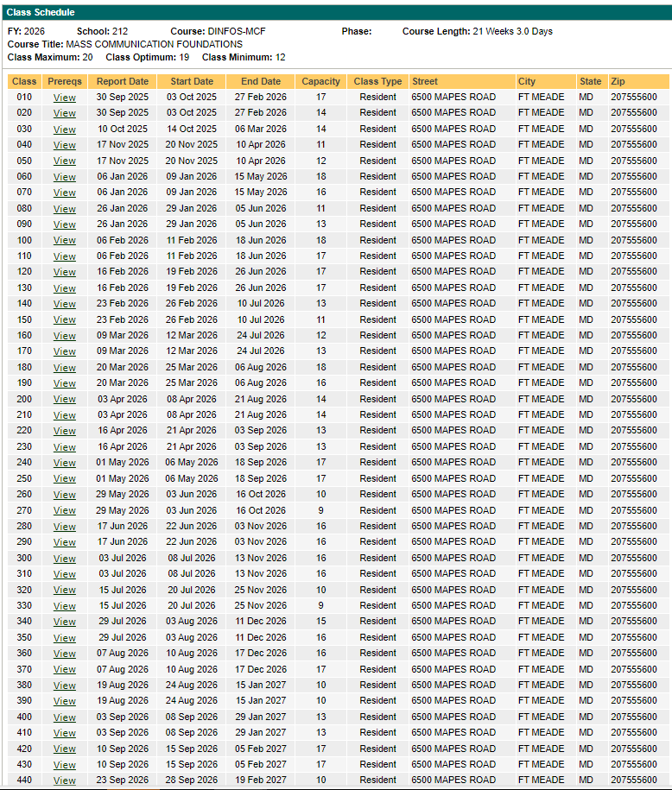This screenshot has width=672, height=790.
Task: Open the View link for class 180
Action: 65,368
